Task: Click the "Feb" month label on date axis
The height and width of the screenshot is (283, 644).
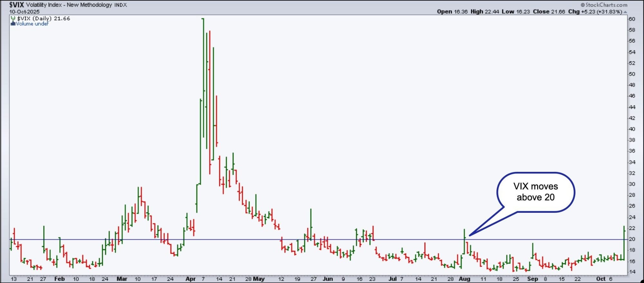Action: pos(60,279)
